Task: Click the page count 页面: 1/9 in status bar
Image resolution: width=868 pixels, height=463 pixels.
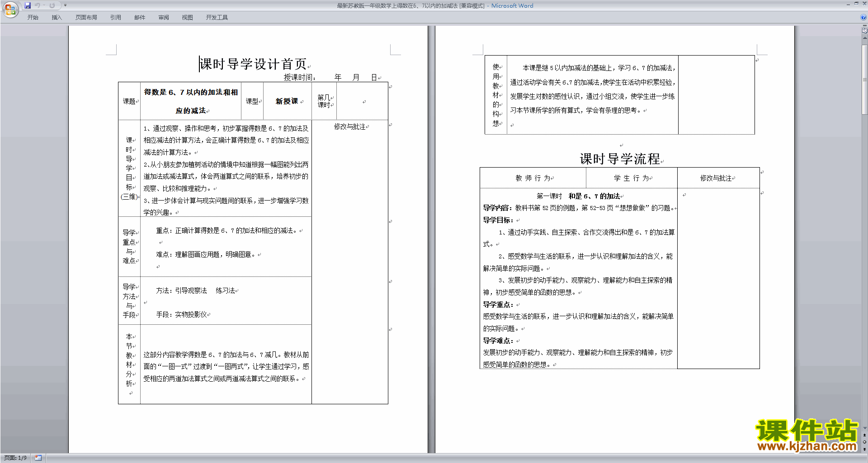Action: 15,458
